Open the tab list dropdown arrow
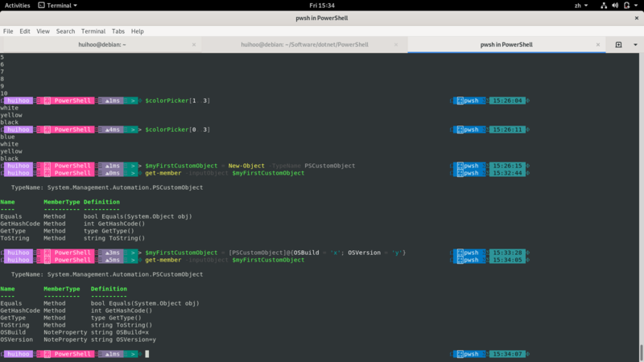Image resolution: width=644 pixels, height=362 pixels. pyautogui.click(x=634, y=44)
